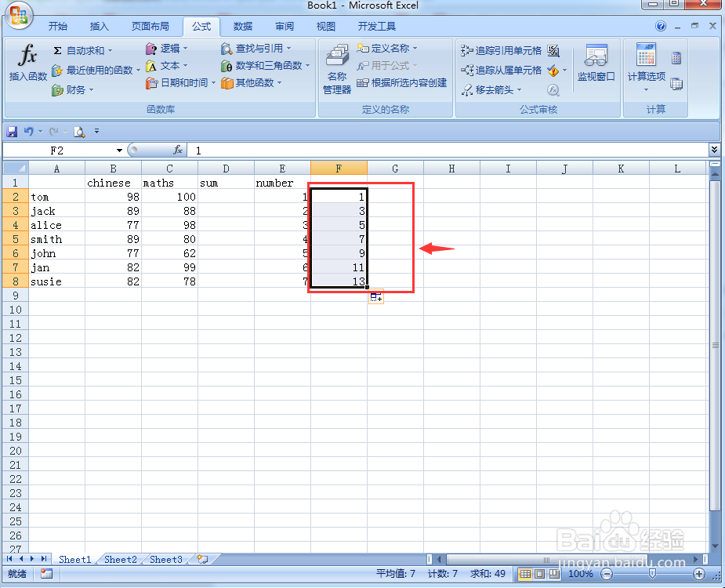Click the Print Preview icon
The image size is (725, 588).
(79, 132)
